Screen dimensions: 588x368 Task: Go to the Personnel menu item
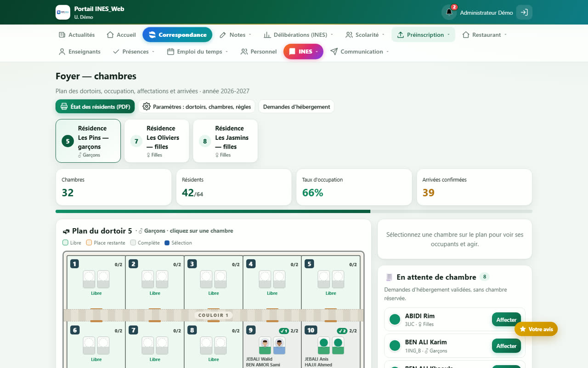pyautogui.click(x=259, y=52)
